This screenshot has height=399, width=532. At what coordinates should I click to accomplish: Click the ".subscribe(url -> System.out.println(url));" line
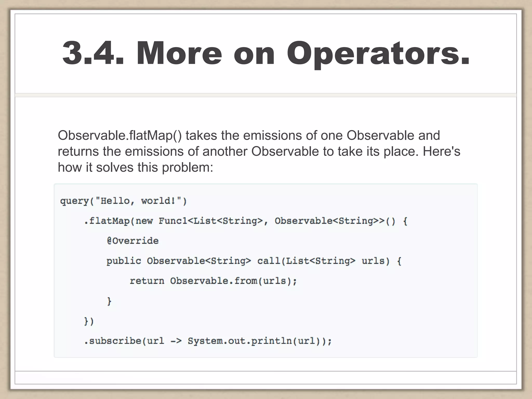208,341
